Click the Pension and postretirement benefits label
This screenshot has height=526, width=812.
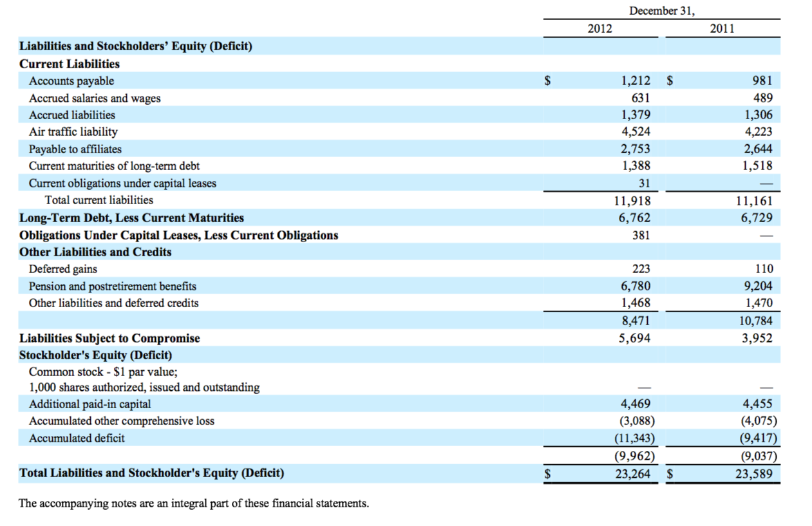coord(113,286)
